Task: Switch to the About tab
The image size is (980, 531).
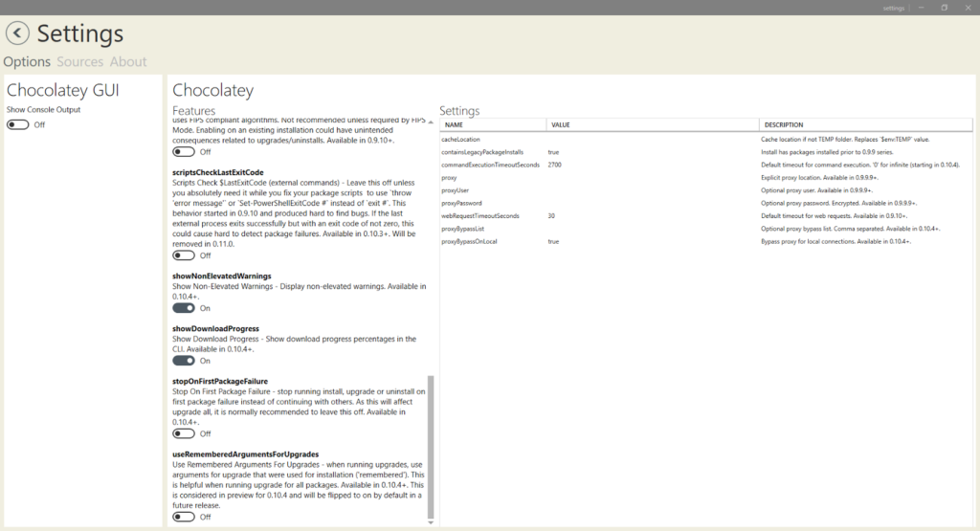Action: click(128, 62)
